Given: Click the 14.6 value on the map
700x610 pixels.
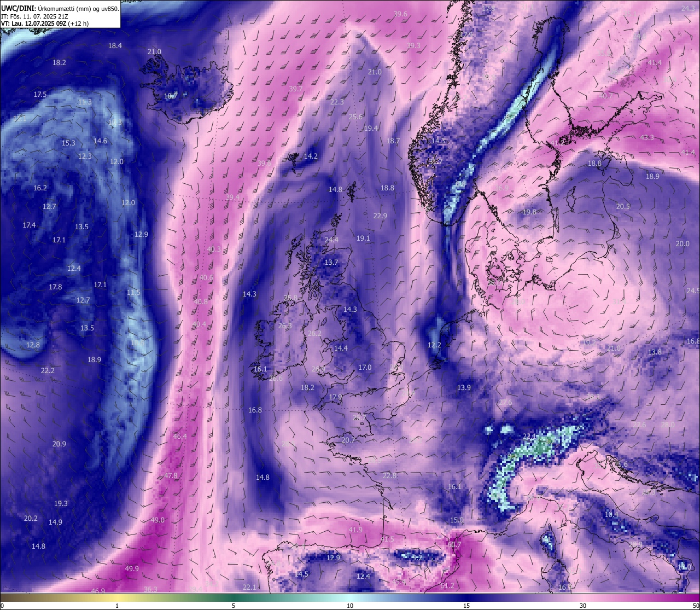Looking at the screenshot, I should click(x=100, y=141).
